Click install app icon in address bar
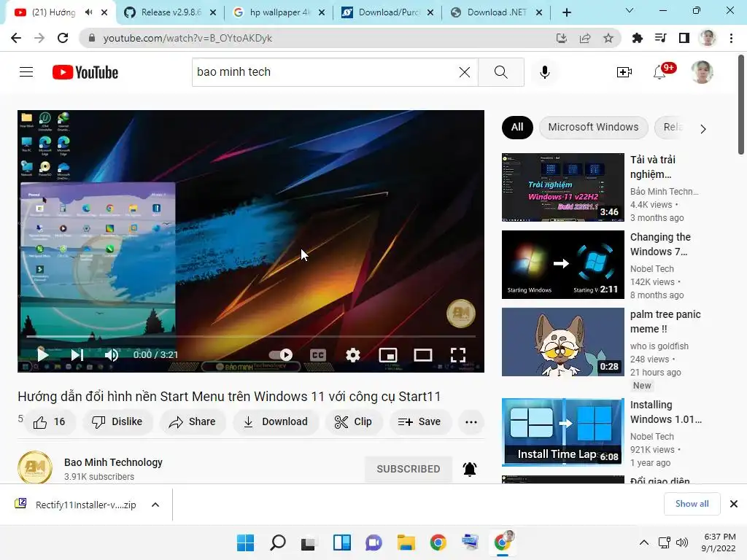 (562, 38)
